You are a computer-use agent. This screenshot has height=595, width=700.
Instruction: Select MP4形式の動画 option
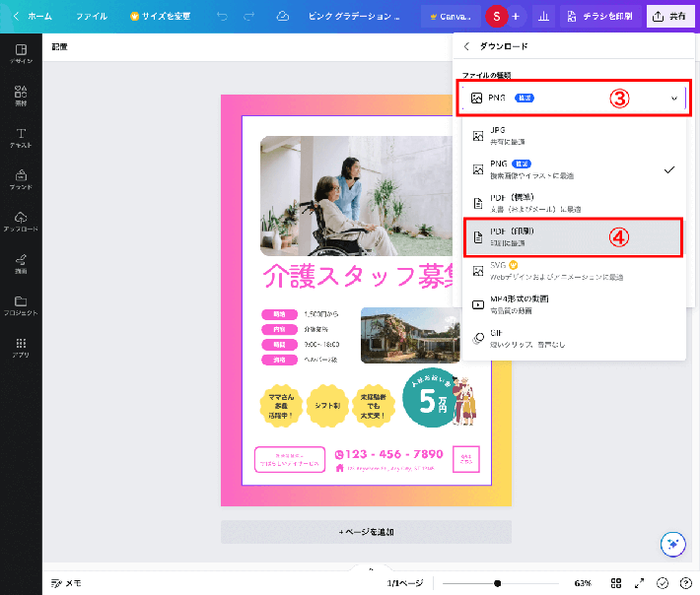click(x=574, y=304)
